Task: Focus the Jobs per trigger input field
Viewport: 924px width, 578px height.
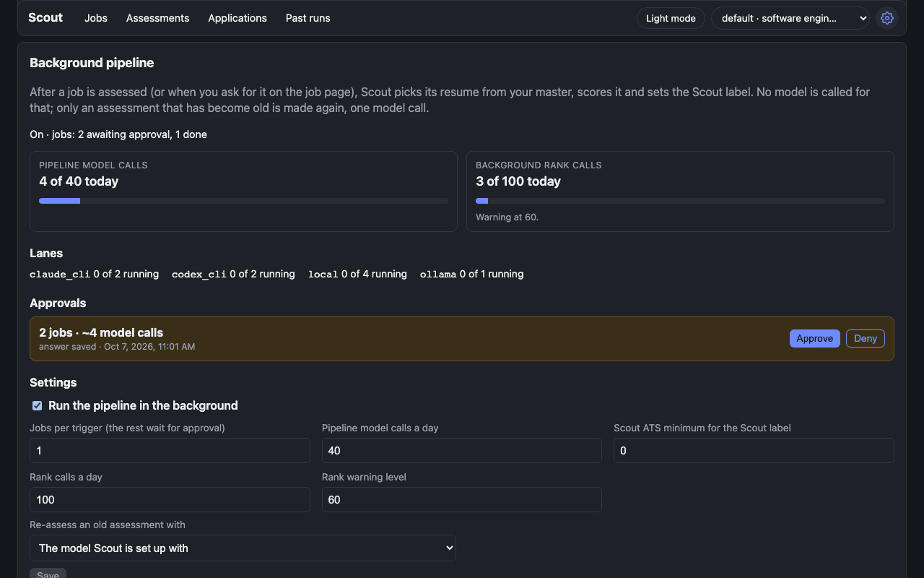Action: [170, 451]
